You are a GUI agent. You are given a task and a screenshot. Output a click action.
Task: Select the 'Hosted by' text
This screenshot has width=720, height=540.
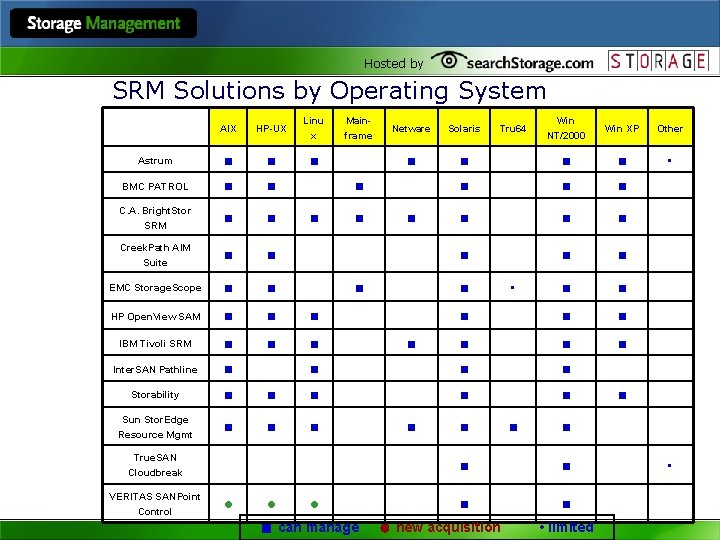click(394, 63)
